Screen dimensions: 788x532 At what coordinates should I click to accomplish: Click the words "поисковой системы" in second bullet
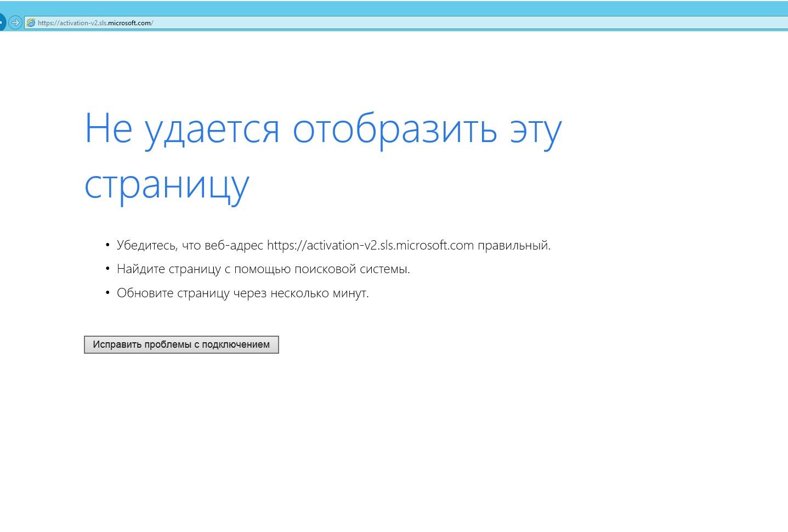click(x=352, y=269)
